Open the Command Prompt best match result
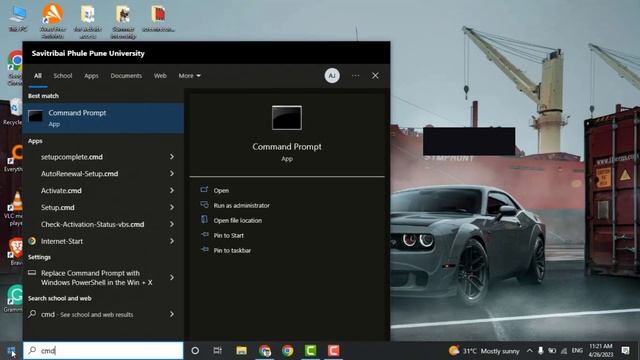 [103, 118]
